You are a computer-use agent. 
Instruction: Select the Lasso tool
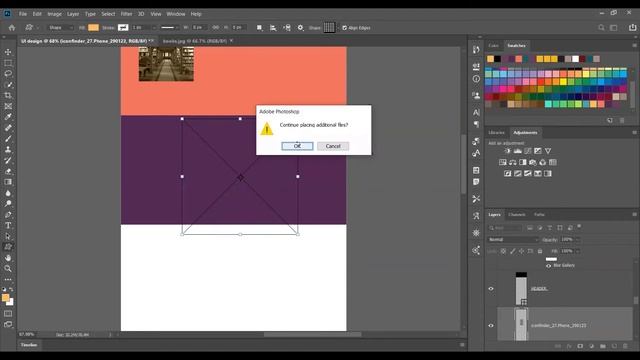point(8,74)
